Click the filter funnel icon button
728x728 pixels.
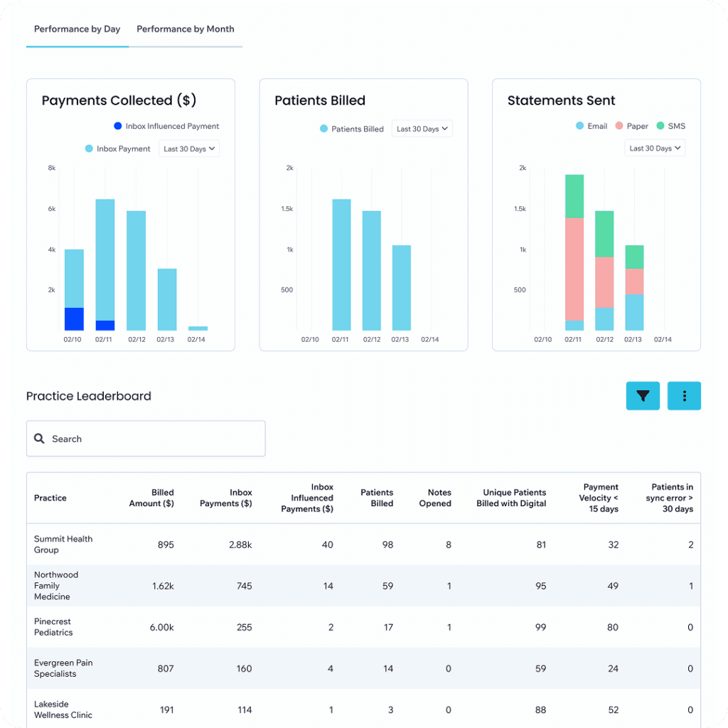point(643,396)
